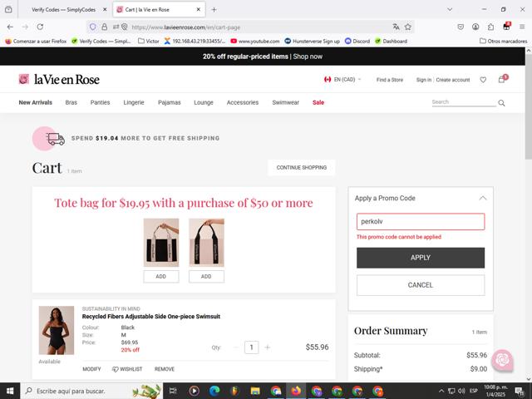
Task: Click the Shop now banner link
Action: [308, 57]
